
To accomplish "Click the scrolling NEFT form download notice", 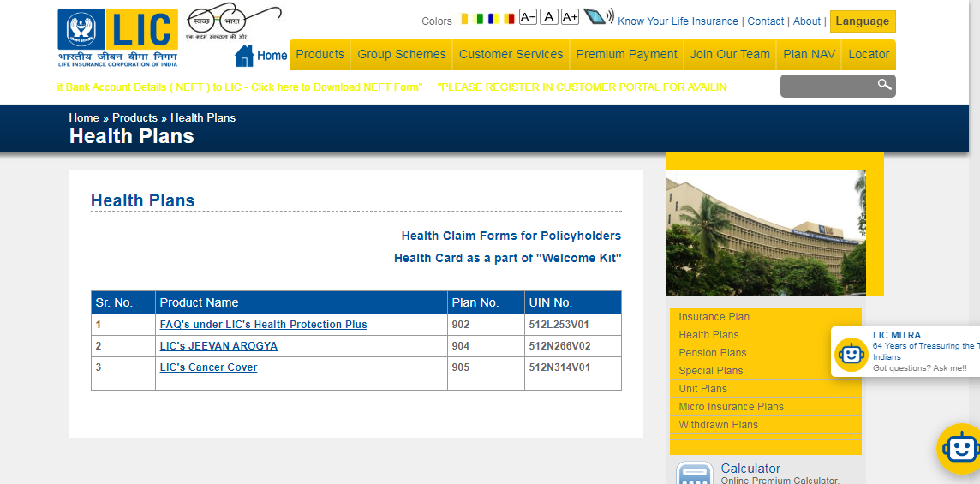I will click(x=239, y=87).
